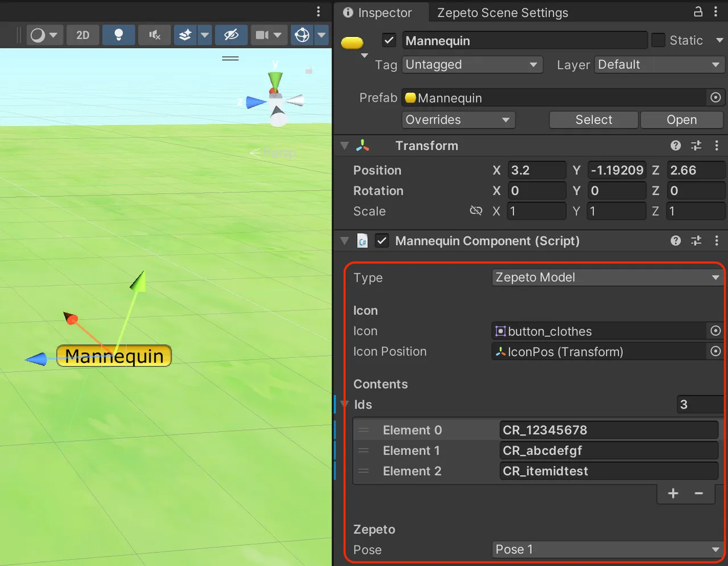Image resolution: width=728 pixels, height=566 pixels.
Task: Lock the Inspector panel
Action: pos(698,12)
